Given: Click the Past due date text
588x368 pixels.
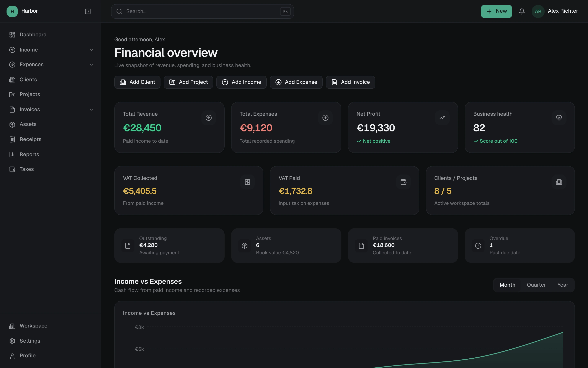Looking at the screenshot, I should click(505, 253).
